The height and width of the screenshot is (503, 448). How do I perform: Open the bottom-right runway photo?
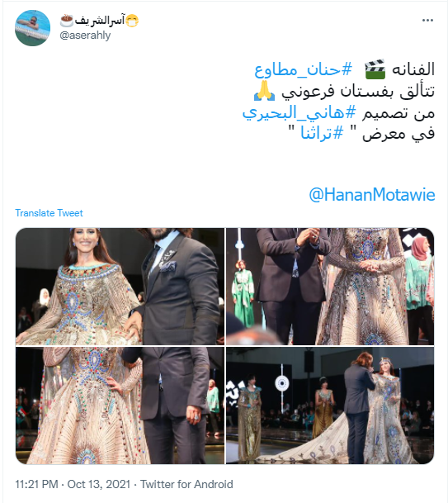pyautogui.click(x=330, y=406)
